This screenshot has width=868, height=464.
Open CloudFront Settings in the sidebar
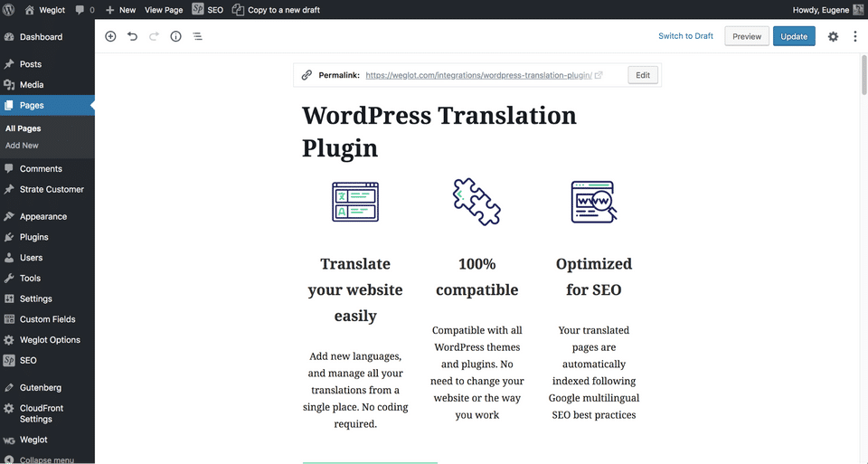(47, 413)
